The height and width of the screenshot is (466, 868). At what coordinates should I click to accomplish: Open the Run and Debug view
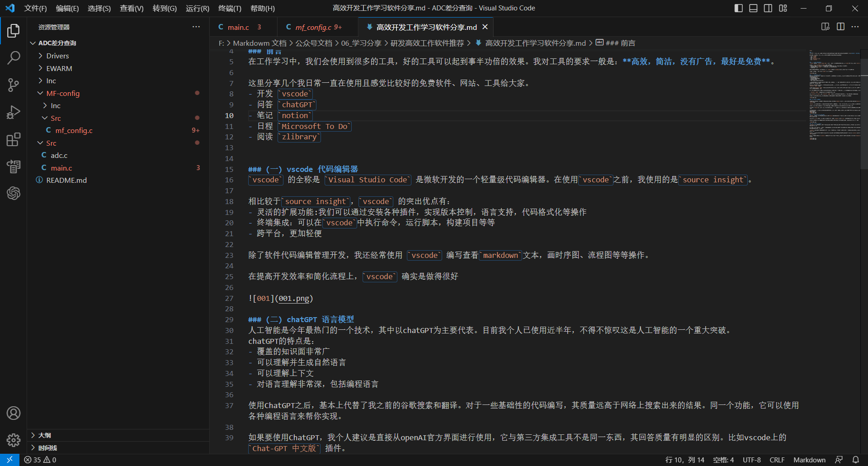click(14, 112)
